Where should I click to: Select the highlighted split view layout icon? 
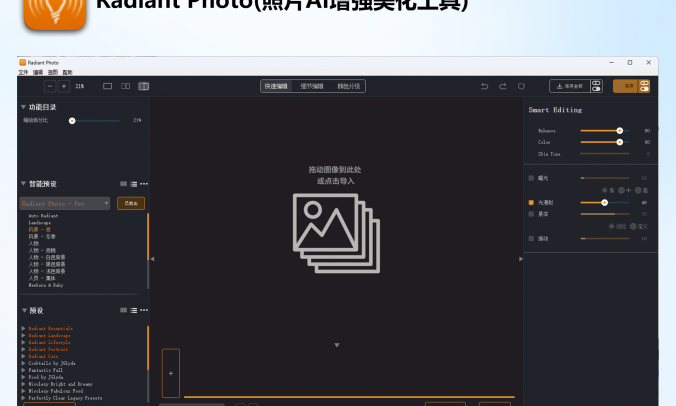[x=144, y=86]
